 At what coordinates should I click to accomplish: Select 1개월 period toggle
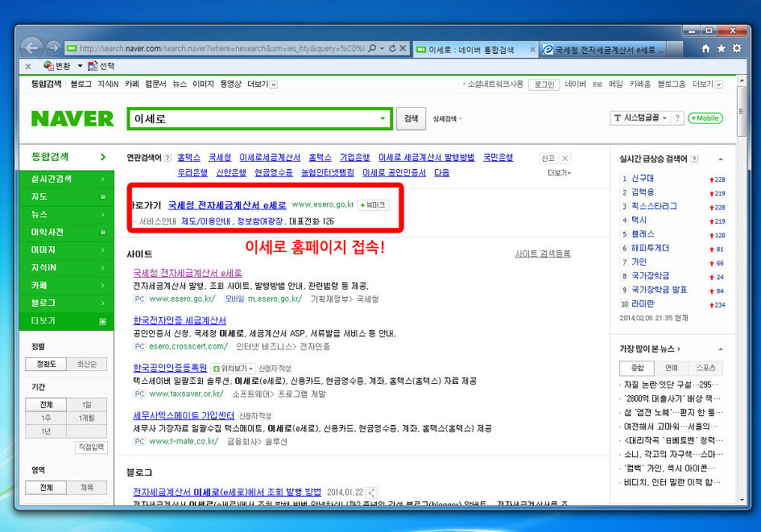(x=87, y=418)
